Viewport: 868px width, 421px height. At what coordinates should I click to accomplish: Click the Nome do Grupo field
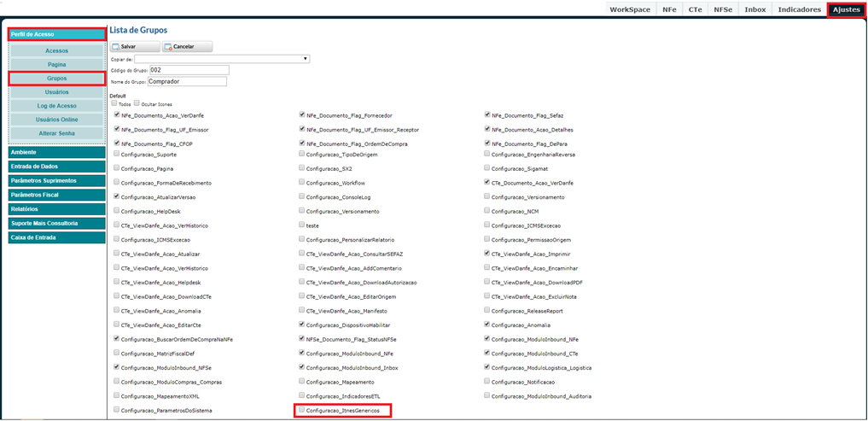(186, 82)
